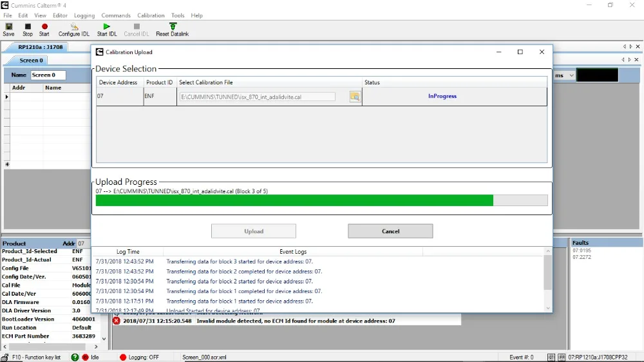Click the current row arrow marker in the grid
Screen dimensions: 644x362
7,97
